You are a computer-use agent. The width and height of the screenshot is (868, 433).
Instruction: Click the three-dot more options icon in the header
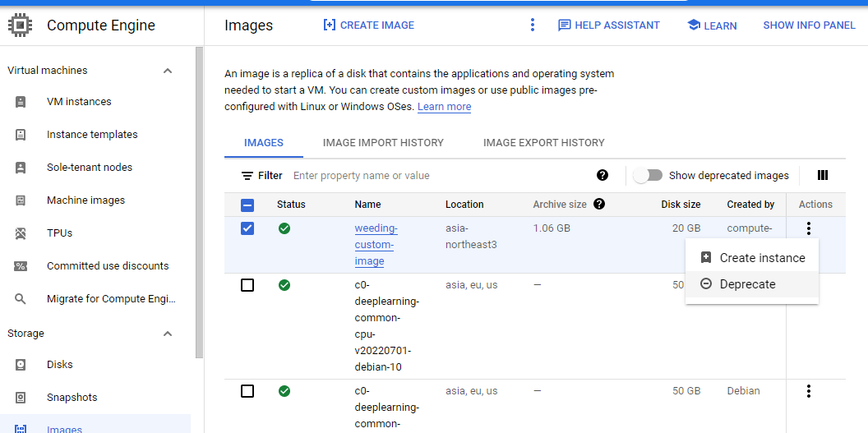532,25
